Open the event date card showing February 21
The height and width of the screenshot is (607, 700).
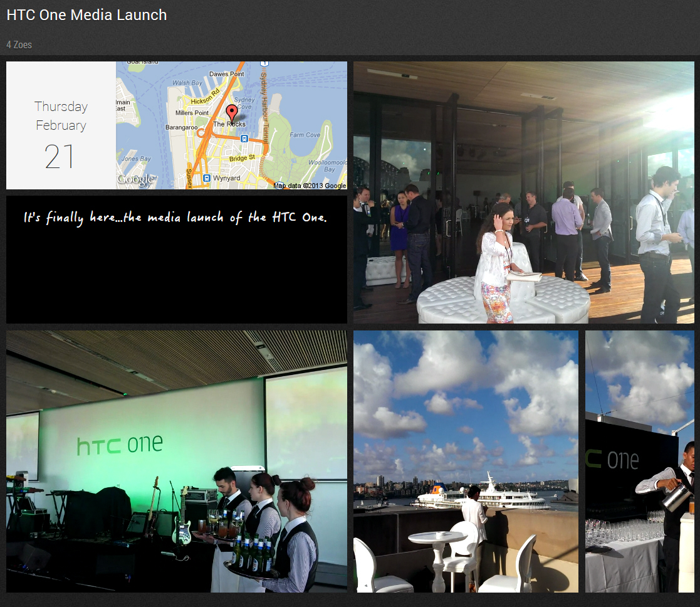tap(61, 125)
